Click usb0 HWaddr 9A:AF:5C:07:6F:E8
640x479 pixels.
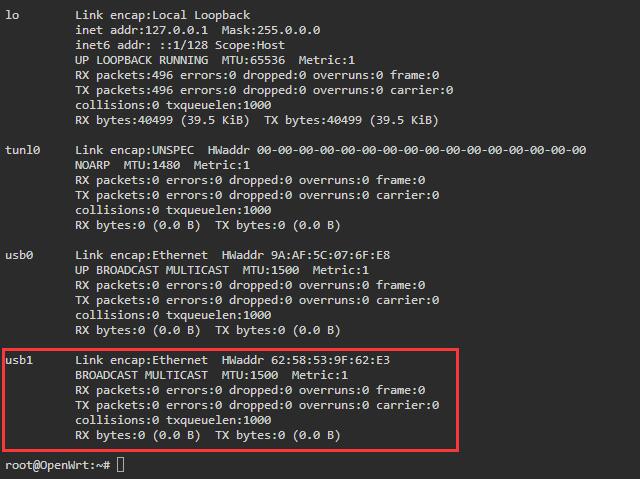(x=306, y=255)
